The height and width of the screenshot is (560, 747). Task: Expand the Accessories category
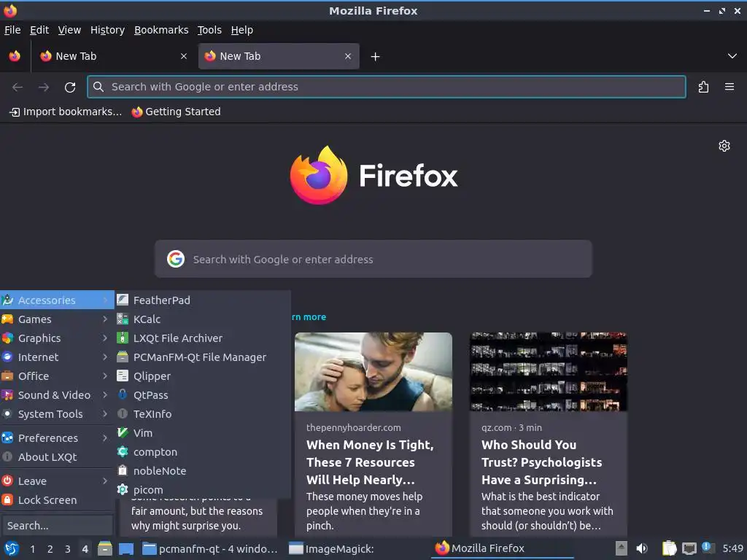pyautogui.click(x=57, y=300)
